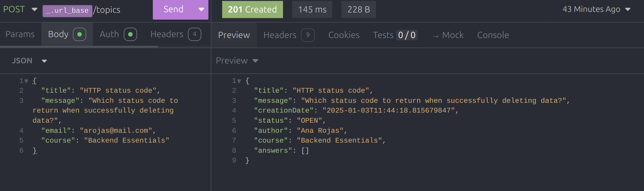Click the request Headers count badge 4

coord(194,34)
